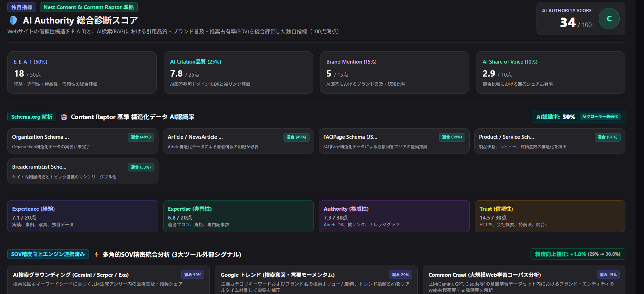Image resolution: width=644 pixels, height=294 pixels.
Task: Click the 適合 (49%) badge
Action: pos(297,137)
